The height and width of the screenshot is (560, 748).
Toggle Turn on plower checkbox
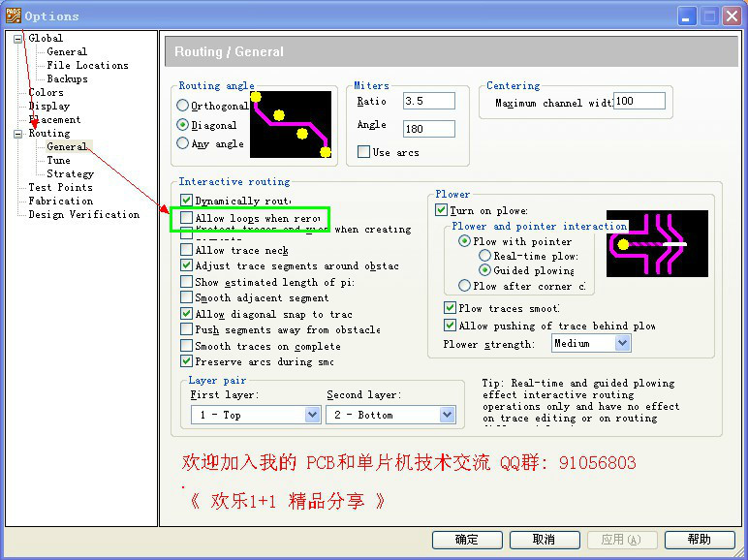441,210
